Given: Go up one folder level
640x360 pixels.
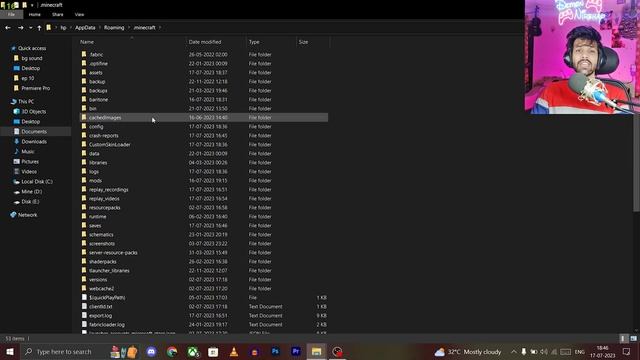Looking at the screenshot, I should (x=39, y=28).
